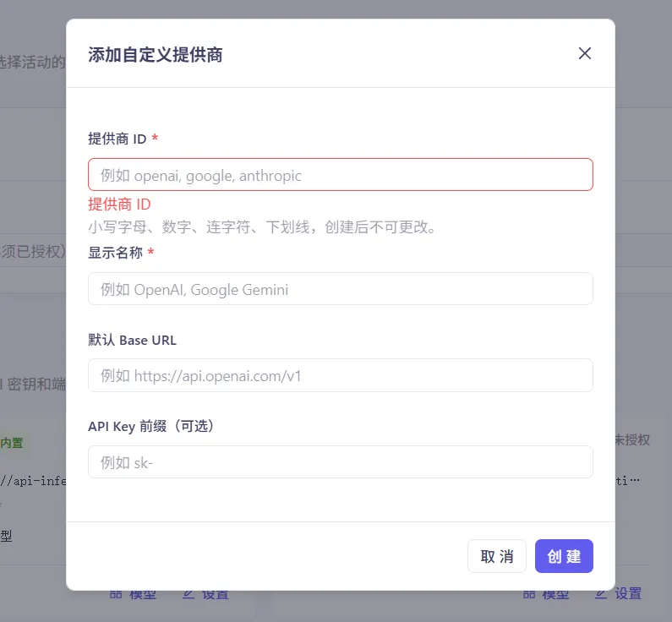Image resolution: width=672 pixels, height=622 pixels.
Task: Click 设置 link on the right background card
Action: 619,594
